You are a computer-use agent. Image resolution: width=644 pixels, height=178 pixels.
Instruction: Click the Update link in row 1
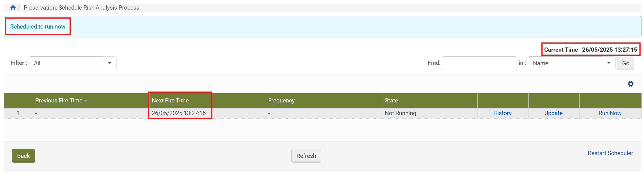[553, 113]
